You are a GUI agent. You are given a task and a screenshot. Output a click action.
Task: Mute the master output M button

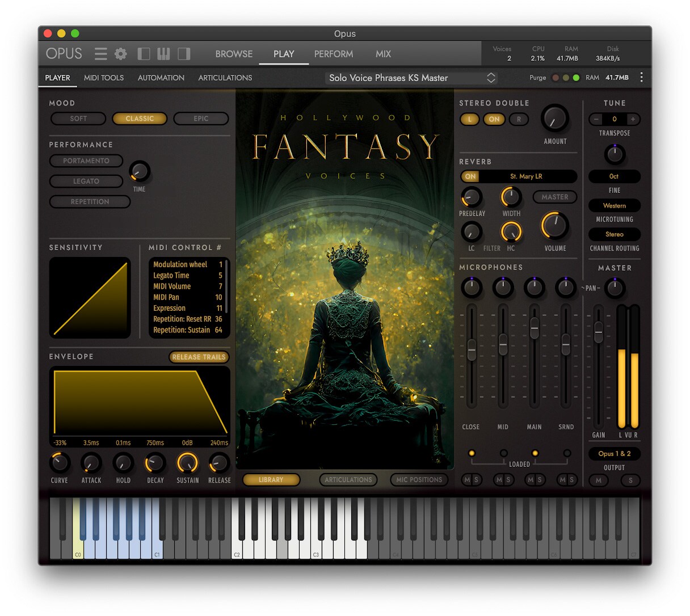[x=599, y=480]
